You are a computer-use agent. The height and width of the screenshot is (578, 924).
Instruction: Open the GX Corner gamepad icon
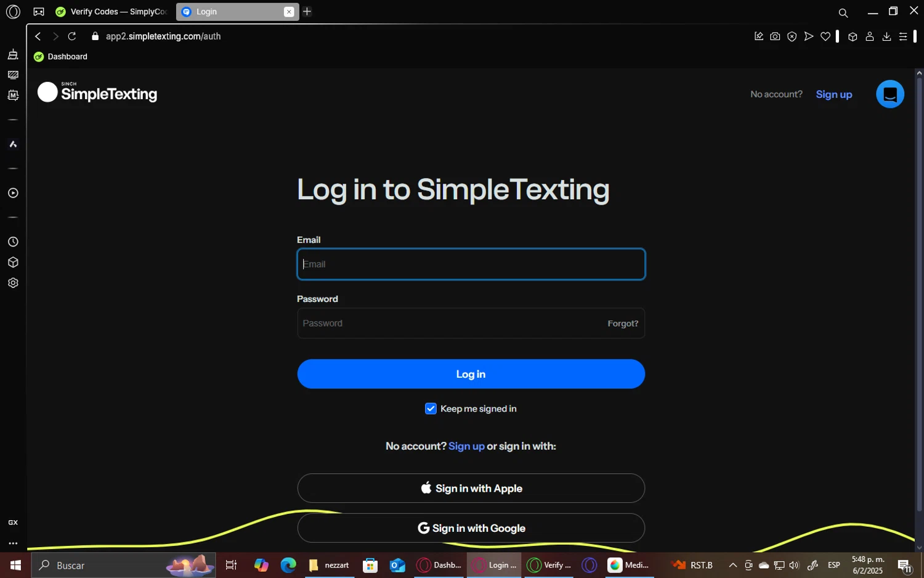coord(39,12)
